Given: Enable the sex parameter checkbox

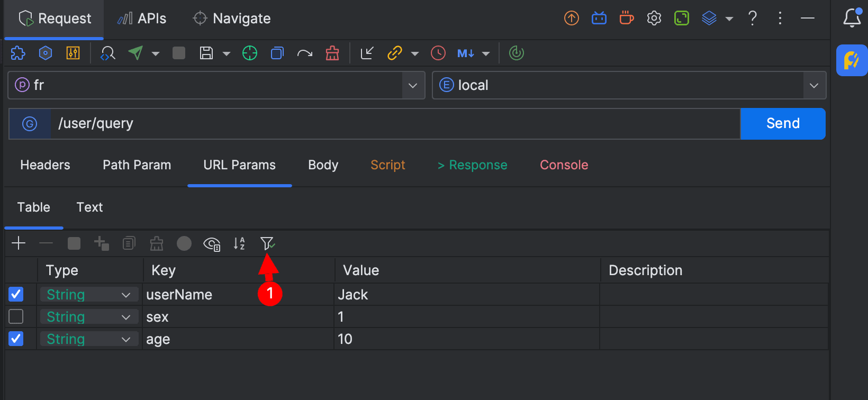Looking at the screenshot, I should 16,316.
